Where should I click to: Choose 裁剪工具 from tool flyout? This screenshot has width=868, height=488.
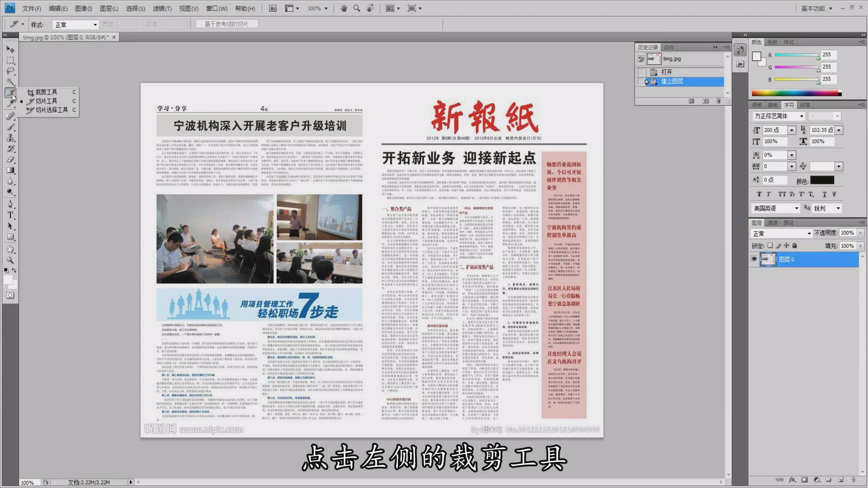[x=46, y=92]
